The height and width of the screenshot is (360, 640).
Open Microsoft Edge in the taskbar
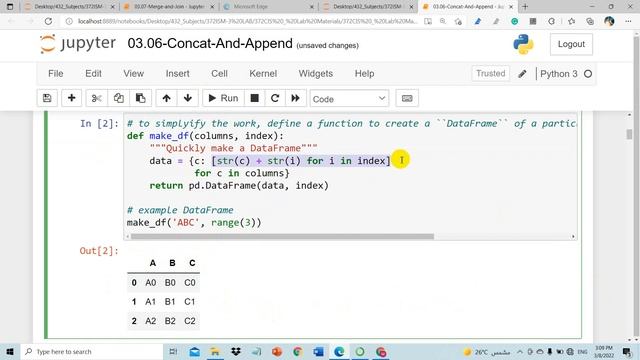[x=339, y=351]
